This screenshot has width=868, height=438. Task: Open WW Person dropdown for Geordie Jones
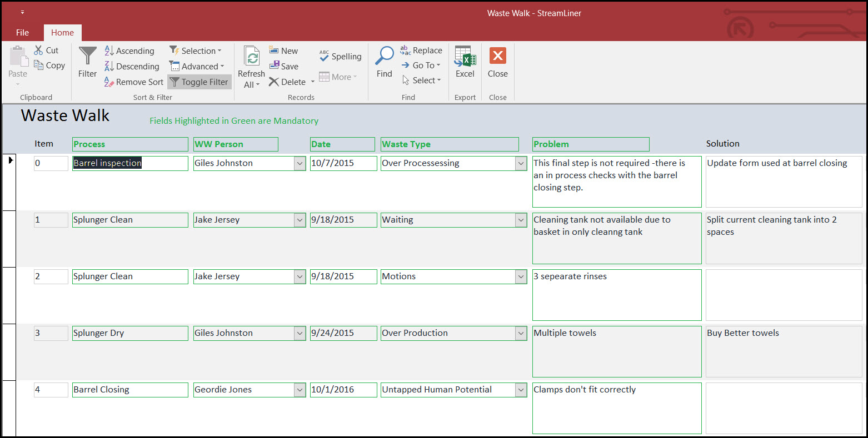click(300, 390)
